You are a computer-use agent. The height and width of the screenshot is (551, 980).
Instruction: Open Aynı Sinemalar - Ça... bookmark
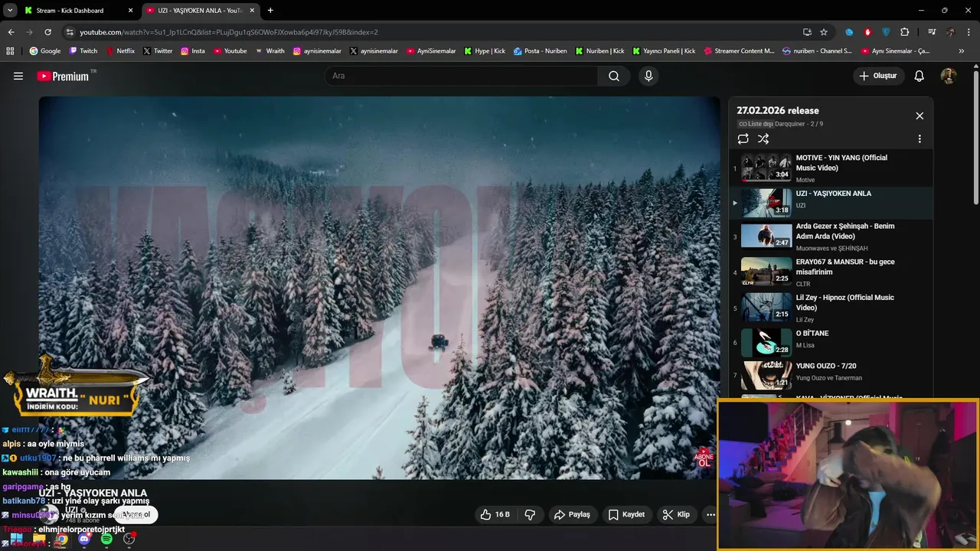tap(895, 51)
